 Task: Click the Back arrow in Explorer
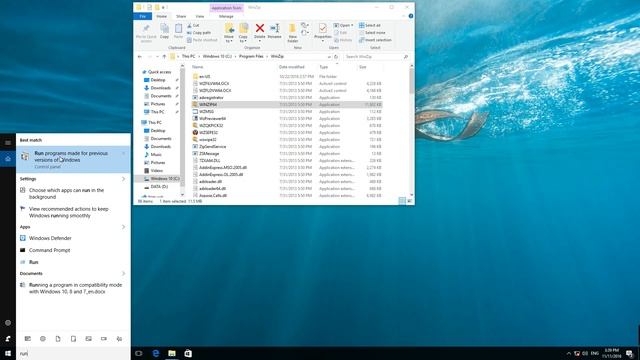click(x=140, y=57)
